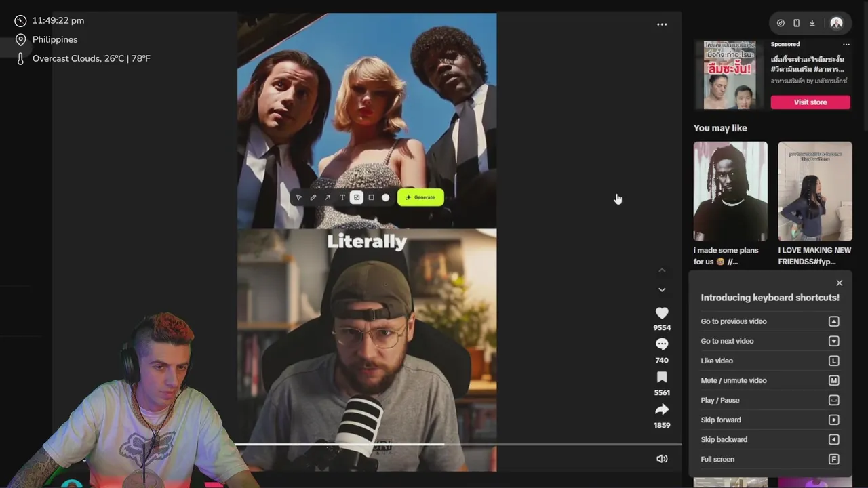
Task: Click the 'Play / Pause' shortcut label
Action: [720, 400]
